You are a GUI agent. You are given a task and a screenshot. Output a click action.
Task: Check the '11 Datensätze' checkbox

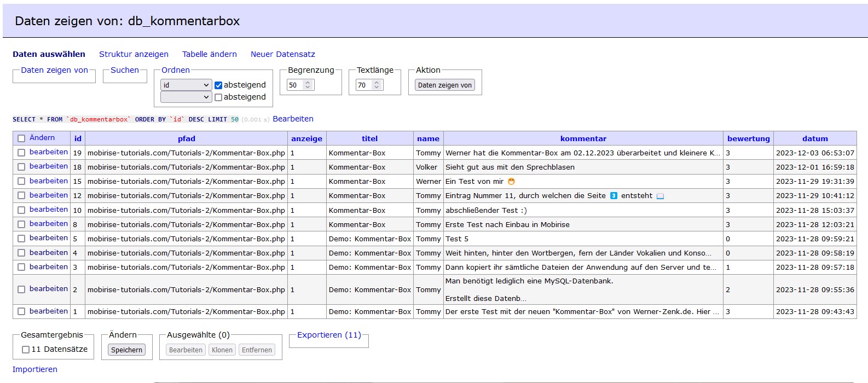click(26, 350)
